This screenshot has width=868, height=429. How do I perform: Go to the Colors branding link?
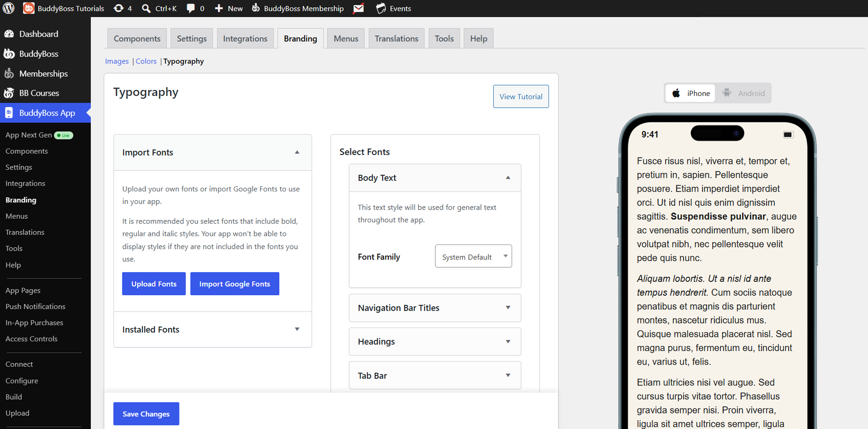[146, 61]
